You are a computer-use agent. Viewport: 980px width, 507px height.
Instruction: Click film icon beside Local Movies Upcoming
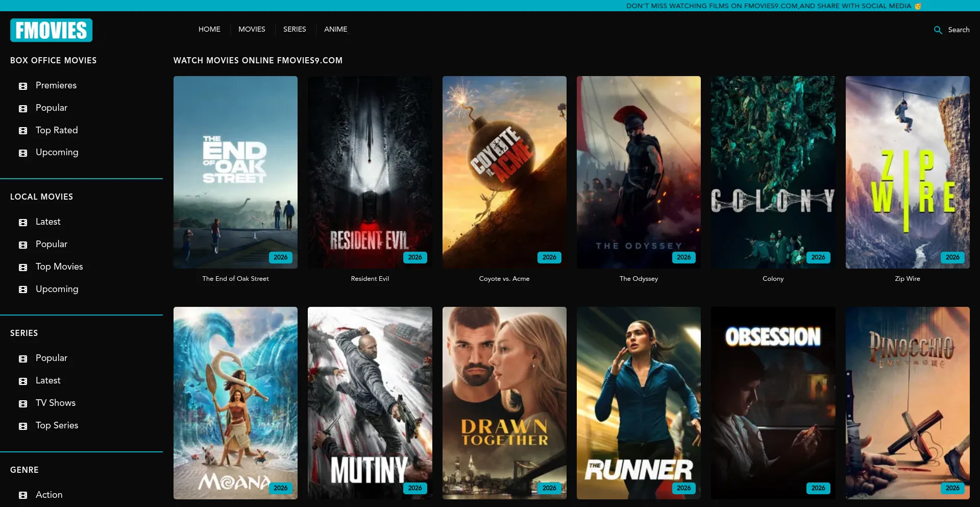[x=23, y=289]
